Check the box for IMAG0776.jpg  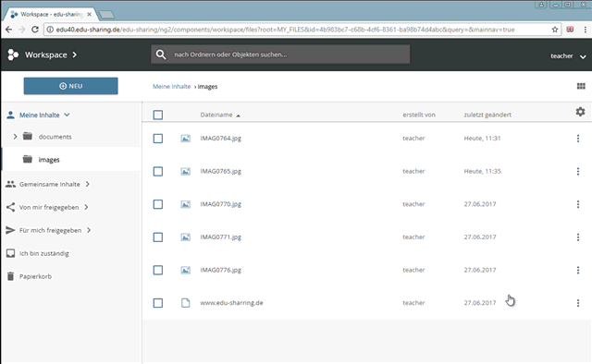tap(158, 270)
